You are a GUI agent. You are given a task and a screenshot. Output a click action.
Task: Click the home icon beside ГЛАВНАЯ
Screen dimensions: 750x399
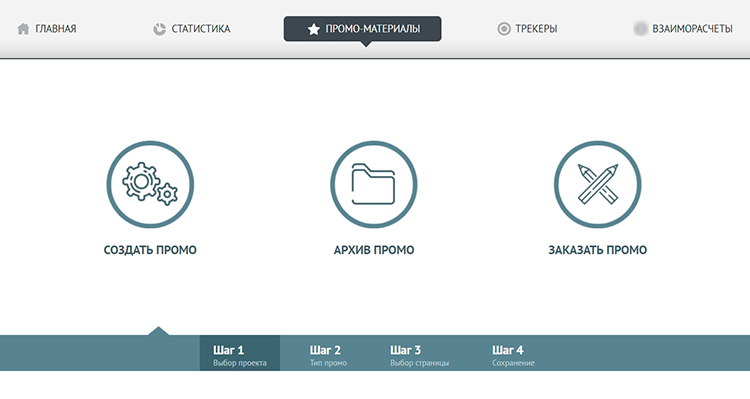(x=23, y=29)
